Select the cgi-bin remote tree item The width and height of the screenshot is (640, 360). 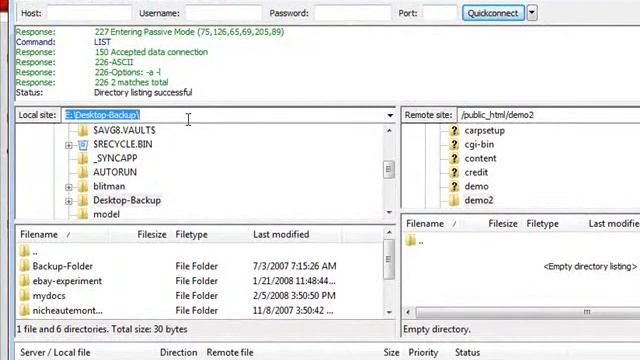(479, 144)
